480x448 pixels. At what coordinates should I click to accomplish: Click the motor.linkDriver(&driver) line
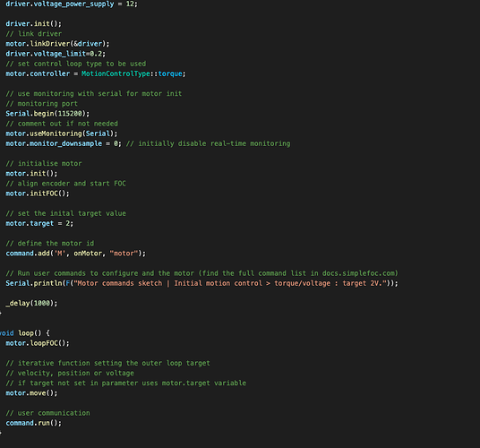(x=57, y=44)
